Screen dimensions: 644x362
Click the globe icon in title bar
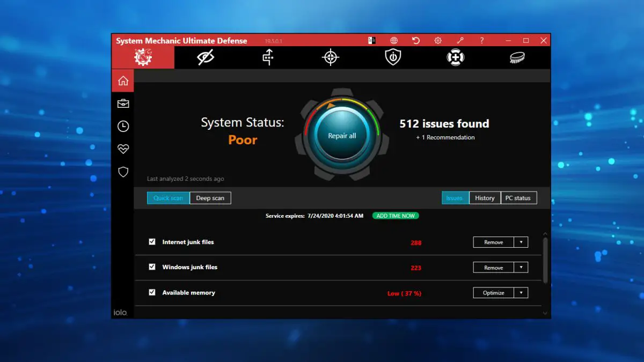(394, 40)
